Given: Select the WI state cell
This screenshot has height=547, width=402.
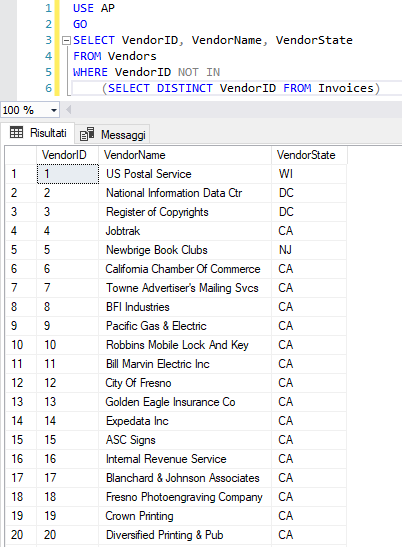Looking at the screenshot, I should pyautogui.click(x=309, y=174).
